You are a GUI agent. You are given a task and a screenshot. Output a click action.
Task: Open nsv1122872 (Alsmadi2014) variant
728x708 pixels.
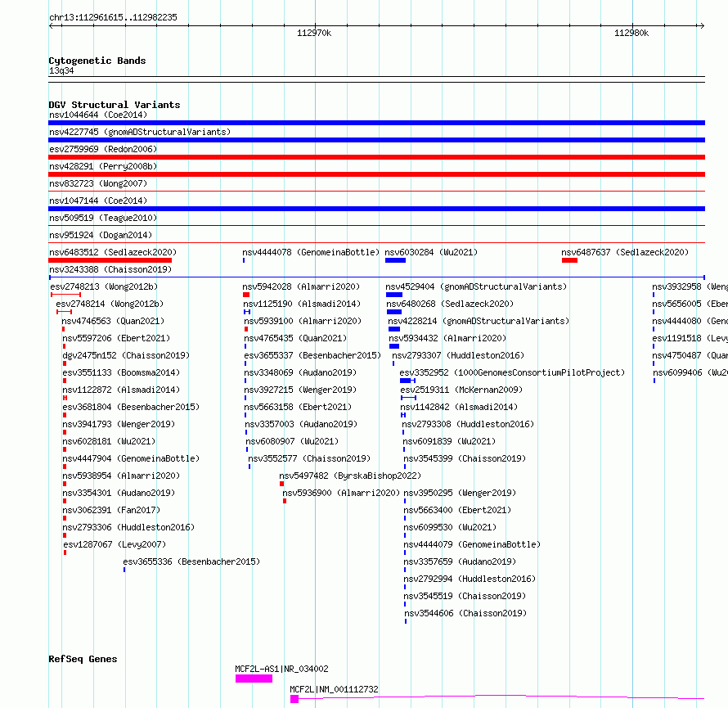click(x=121, y=390)
